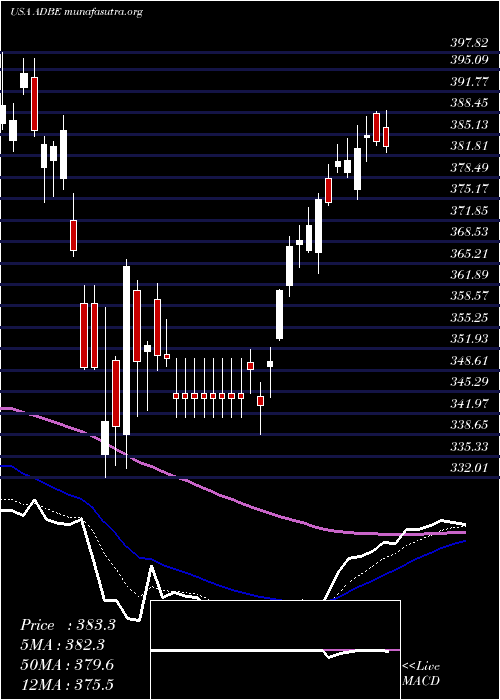Screen dimensions: 500x700
Task: Click the 368.53 price level label
Action: pyautogui.click(x=468, y=232)
